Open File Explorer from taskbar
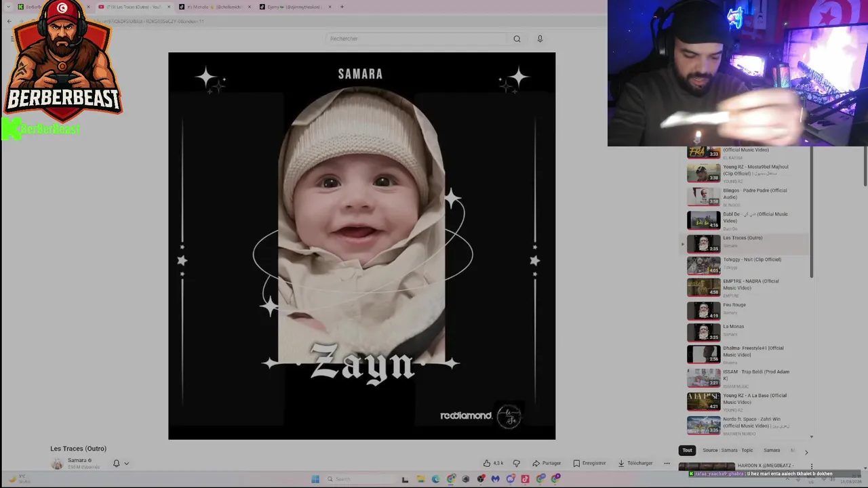 pos(420,479)
